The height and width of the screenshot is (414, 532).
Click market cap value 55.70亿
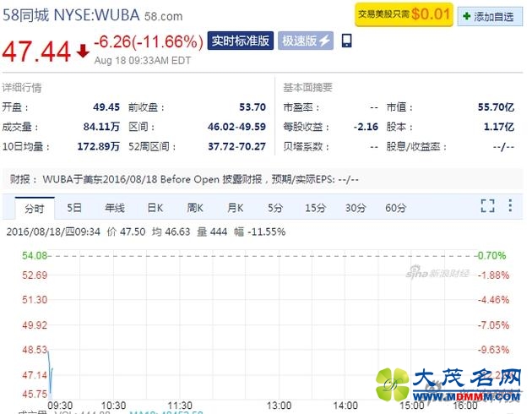pos(496,107)
